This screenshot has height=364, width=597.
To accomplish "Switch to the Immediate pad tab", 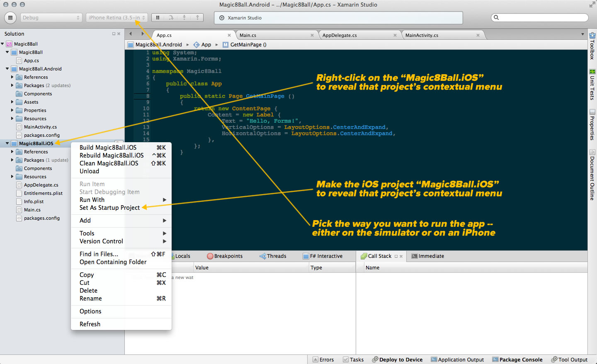I will click(x=427, y=256).
